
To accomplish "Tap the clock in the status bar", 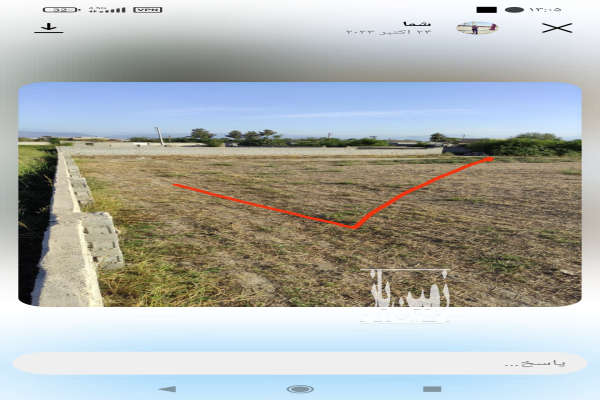I will (x=547, y=9).
